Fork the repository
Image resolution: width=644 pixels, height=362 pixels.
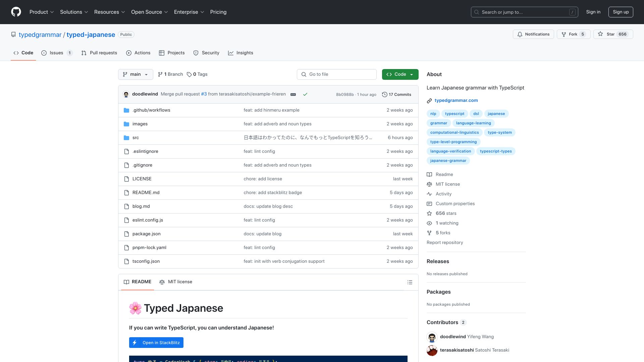point(574,34)
